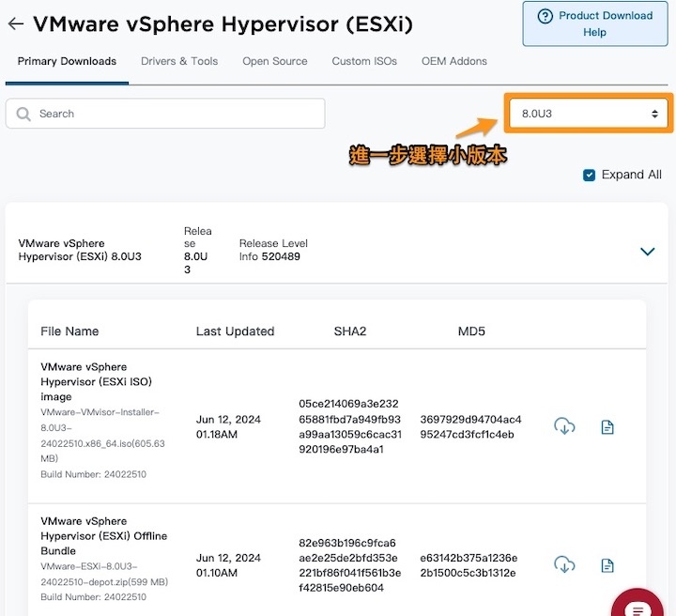Click the depot.zip filename text

pyautogui.click(x=104, y=574)
